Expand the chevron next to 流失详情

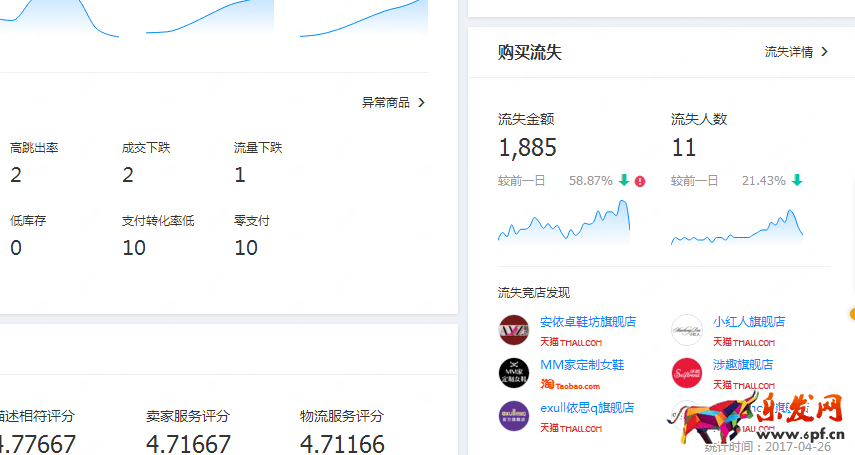[x=824, y=52]
